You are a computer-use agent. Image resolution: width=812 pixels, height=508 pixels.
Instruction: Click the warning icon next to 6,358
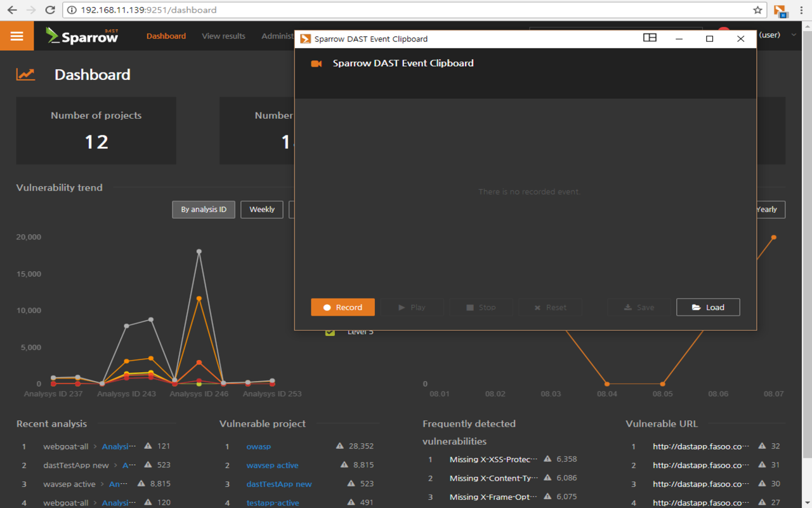click(x=547, y=459)
